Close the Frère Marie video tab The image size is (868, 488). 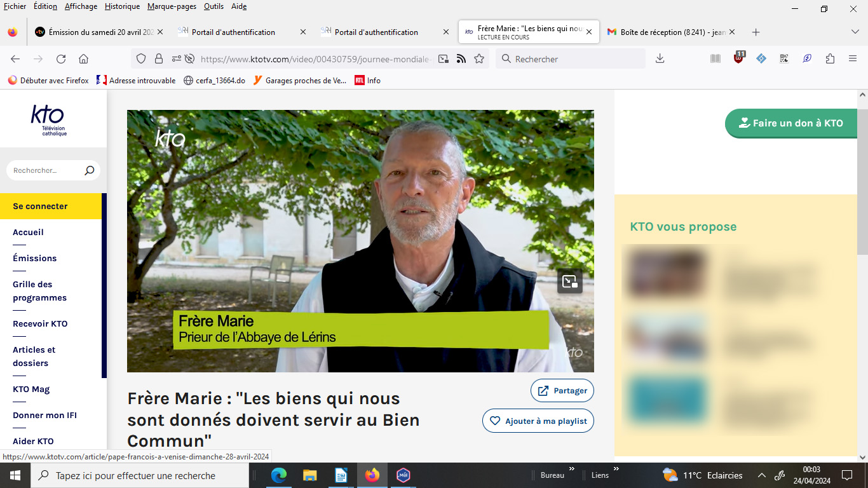589,32
